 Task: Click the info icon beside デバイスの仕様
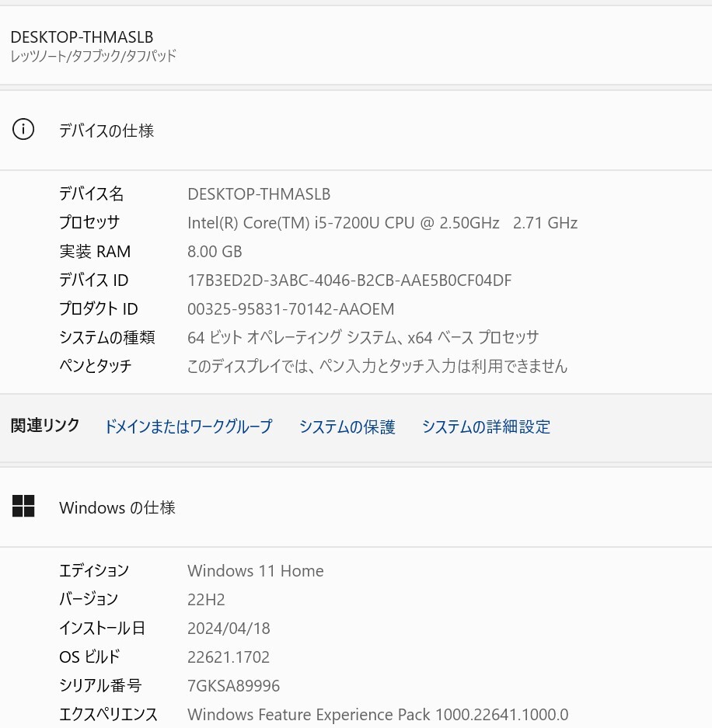click(x=23, y=130)
